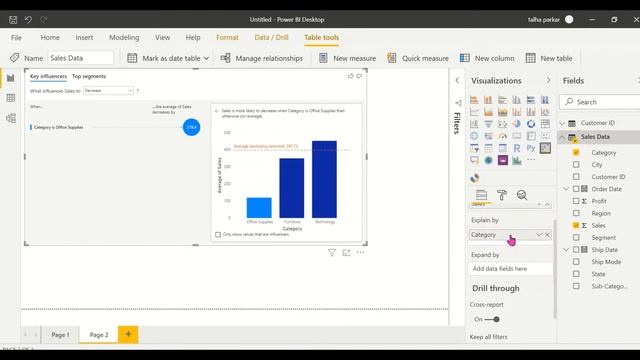Check the City field checkbox
Screen dimensions: 640x360
[x=576, y=164]
